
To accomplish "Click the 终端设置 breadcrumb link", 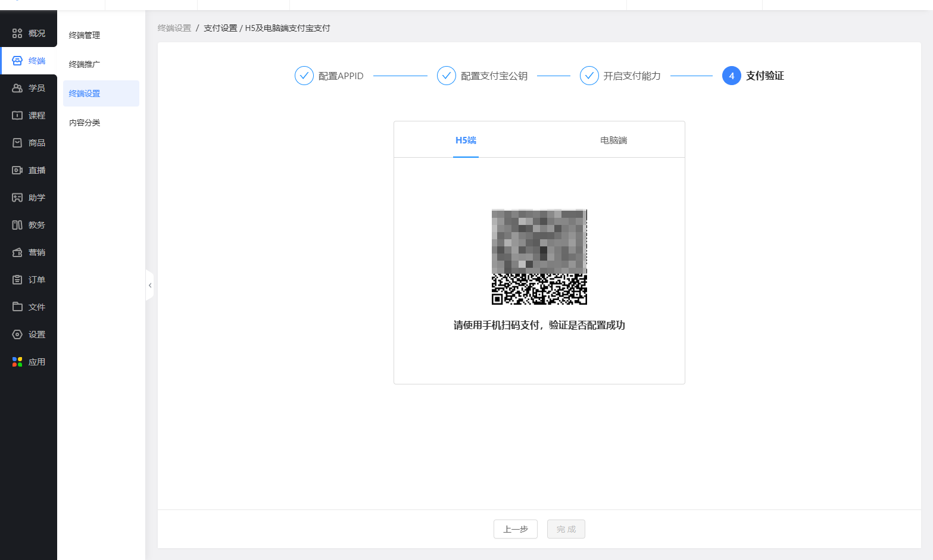I will click(x=174, y=28).
